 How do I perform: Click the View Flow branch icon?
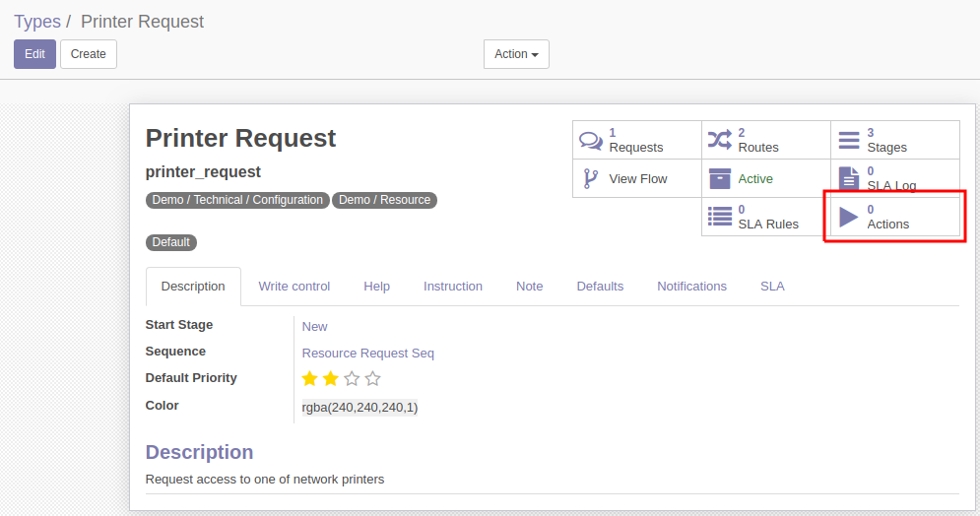click(591, 178)
